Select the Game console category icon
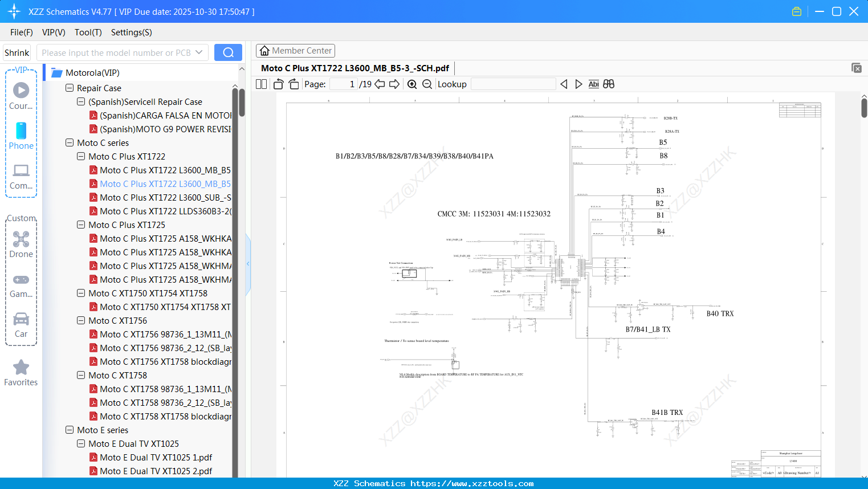 coord(21,285)
